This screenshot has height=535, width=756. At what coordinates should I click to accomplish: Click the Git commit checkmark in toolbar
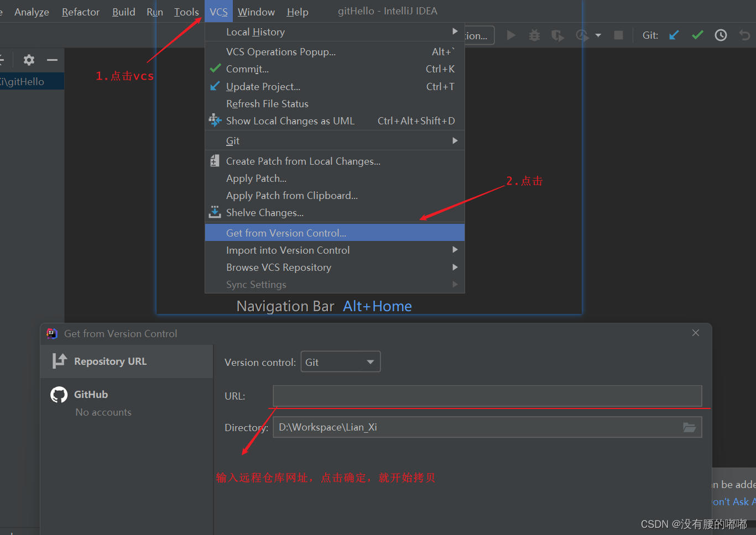tap(697, 35)
